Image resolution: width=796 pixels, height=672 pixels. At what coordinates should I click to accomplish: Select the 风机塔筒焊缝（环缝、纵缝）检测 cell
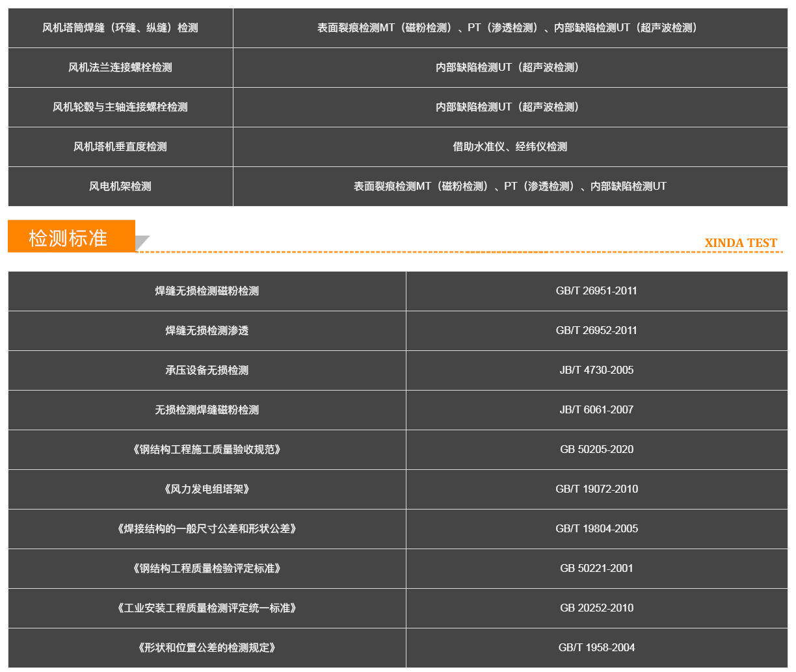[120, 28]
